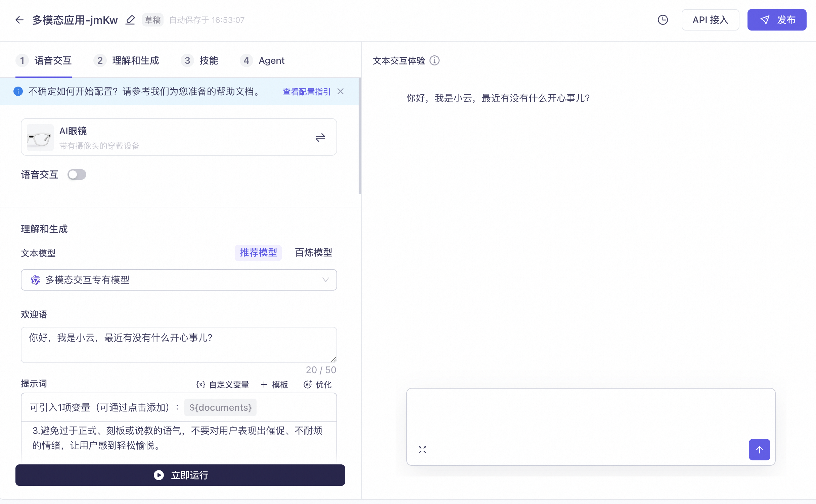
Task: Click the info icon beside 文本交互体验
Action: (435, 61)
